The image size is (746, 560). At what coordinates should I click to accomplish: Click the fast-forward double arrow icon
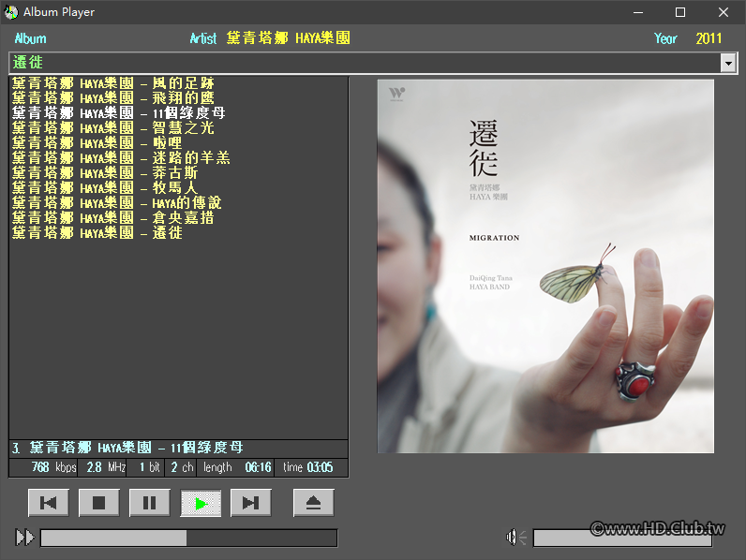(x=24, y=538)
